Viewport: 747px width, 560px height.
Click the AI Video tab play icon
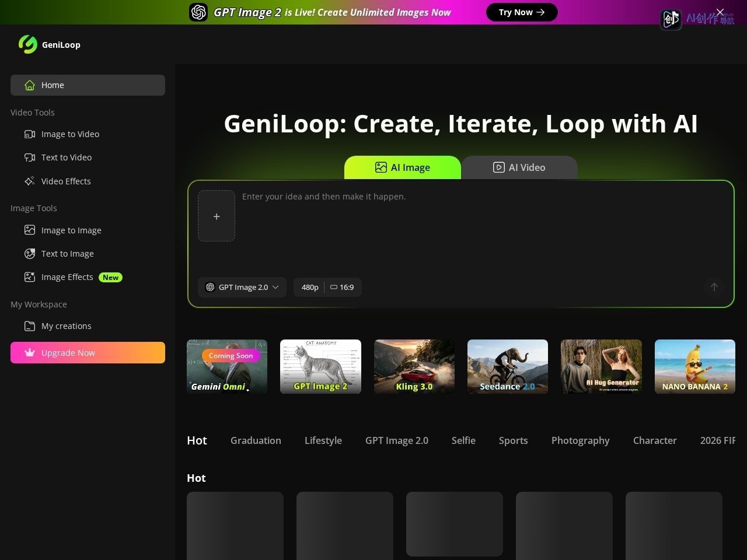(499, 167)
